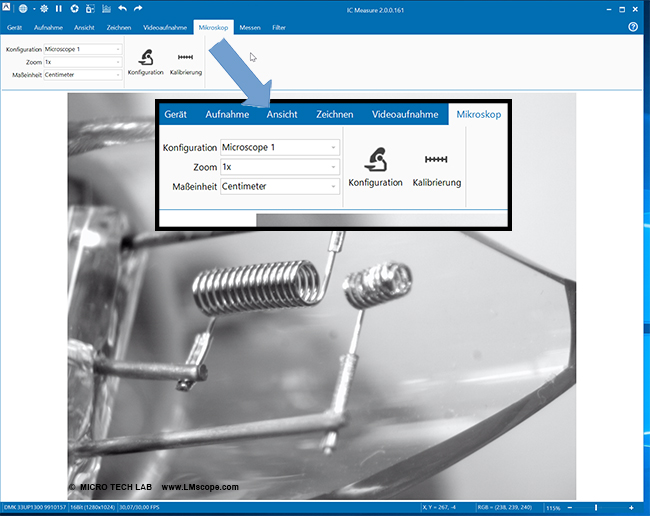The width and height of the screenshot is (650, 516).
Task: Click the globe icon in quick access toolbar
Action: pos(23,8)
